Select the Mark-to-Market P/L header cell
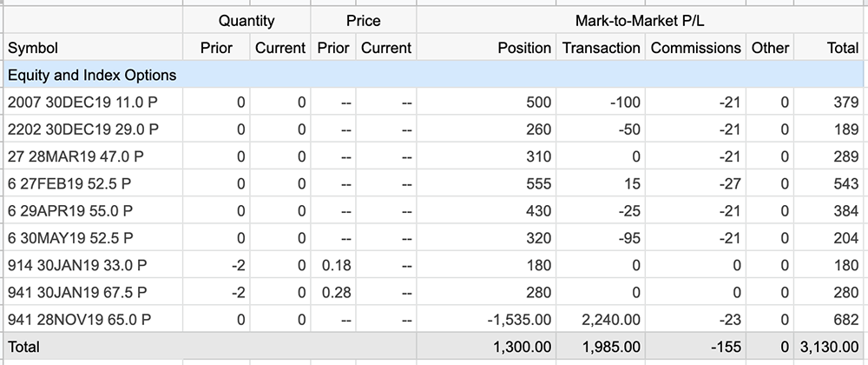 click(640, 21)
